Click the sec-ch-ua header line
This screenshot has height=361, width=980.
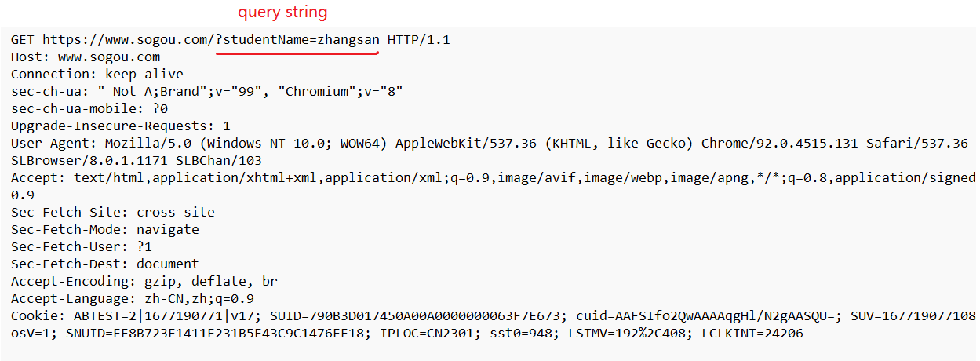[x=206, y=91]
